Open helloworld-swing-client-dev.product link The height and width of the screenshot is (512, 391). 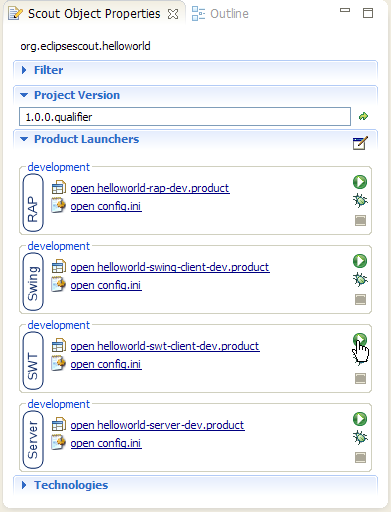pyautogui.click(x=170, y=267)
